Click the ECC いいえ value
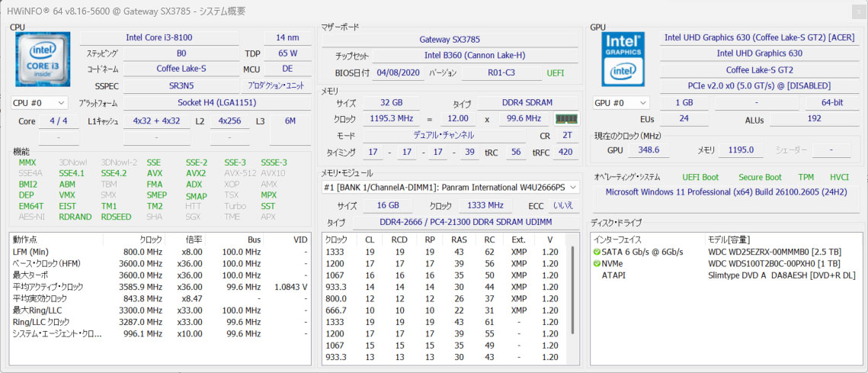Screen dimensions: 868x373 pos(563,206)
